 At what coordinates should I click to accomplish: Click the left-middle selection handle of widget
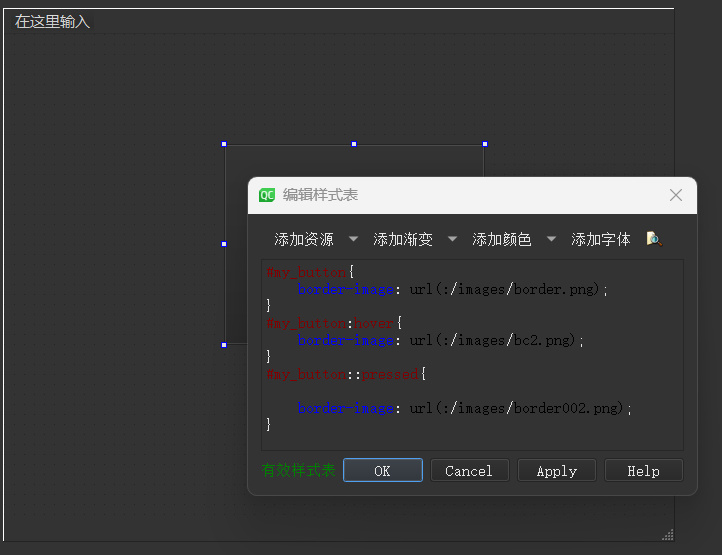(224, 244)
